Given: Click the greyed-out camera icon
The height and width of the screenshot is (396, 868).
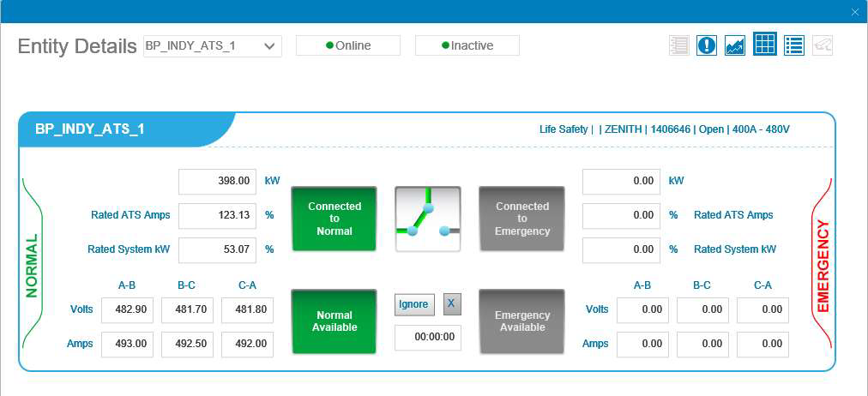Looking at the screenshot, I should (823, 45).
